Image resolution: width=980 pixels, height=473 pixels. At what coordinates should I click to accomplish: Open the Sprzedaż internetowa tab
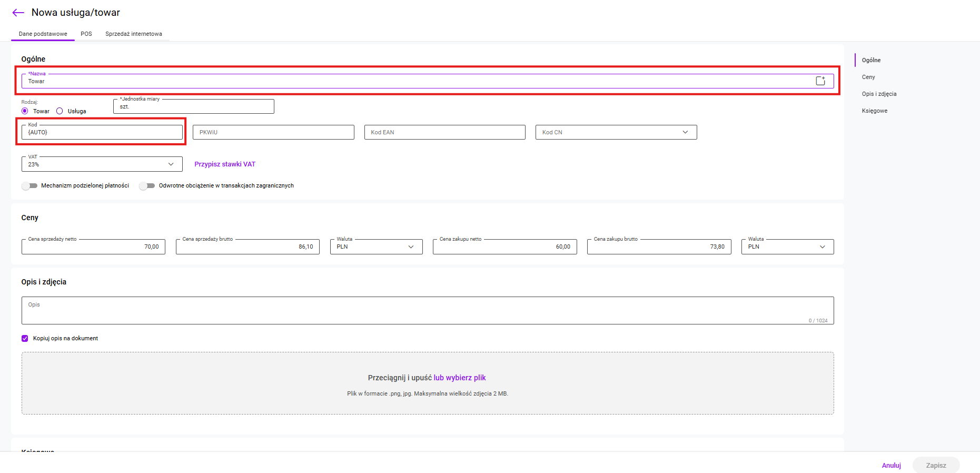point(134,34)
